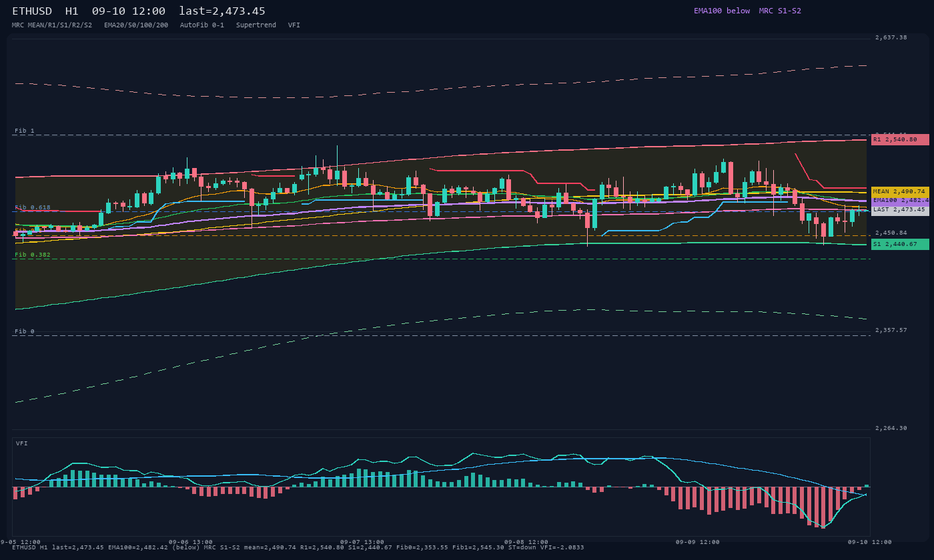Click the VFI label inside the lower indicator panel

point(22,443)
